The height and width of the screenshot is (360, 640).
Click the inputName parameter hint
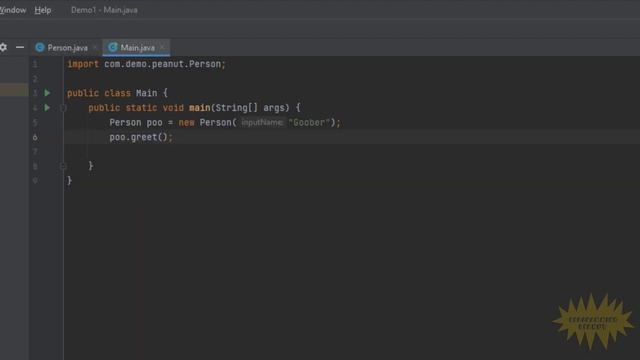coord(262,122)
